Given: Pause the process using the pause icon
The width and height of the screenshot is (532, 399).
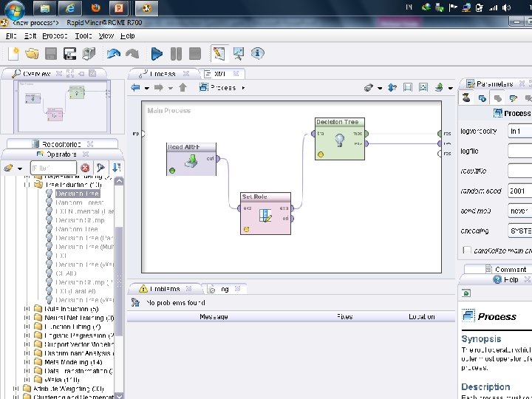Looking at the screenshot, I should 176,53.
